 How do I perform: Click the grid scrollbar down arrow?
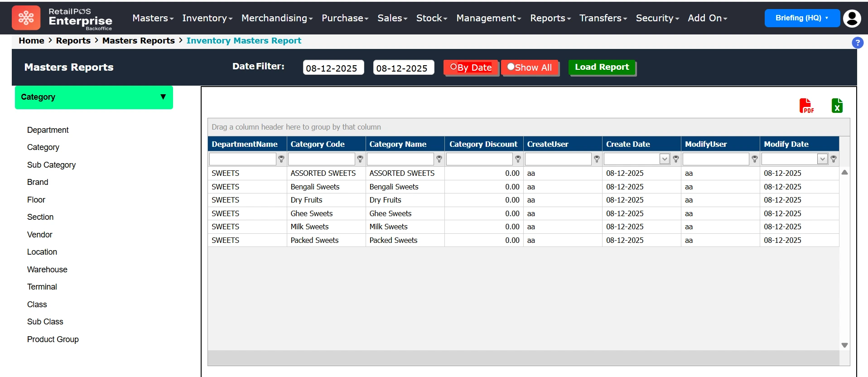click(x=844, y=345)
